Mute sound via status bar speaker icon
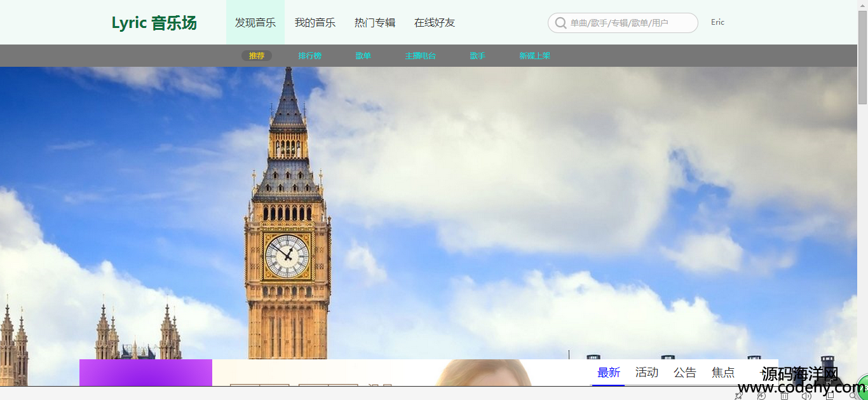 point(806,396)
